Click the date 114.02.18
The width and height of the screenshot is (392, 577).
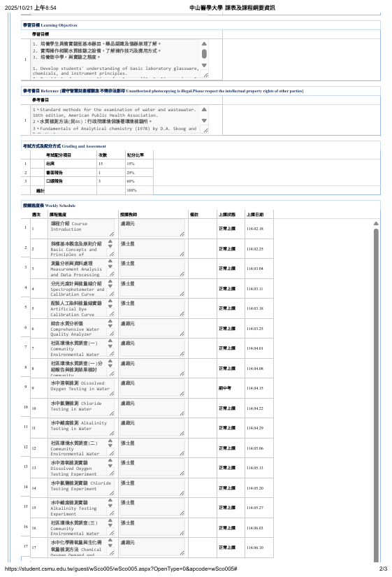tap(255, 229)
